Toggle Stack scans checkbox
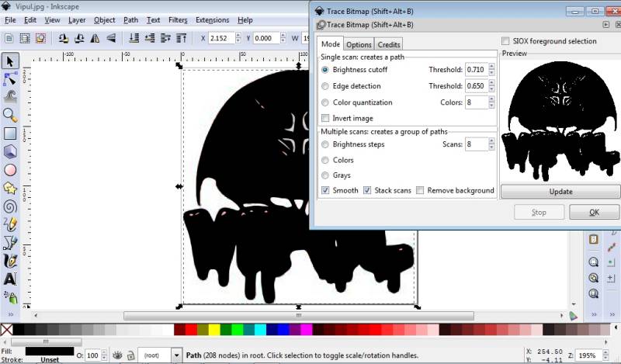The image size is (621, 364). coord(367,190)
